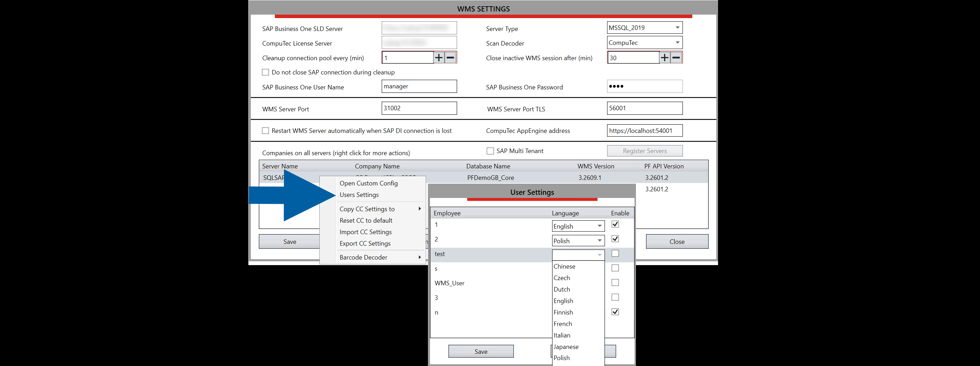Select the PFDemoGB_Core database row
Image resolution: width=980 pixels, height=366 pixels.
(x=484, y=178)
